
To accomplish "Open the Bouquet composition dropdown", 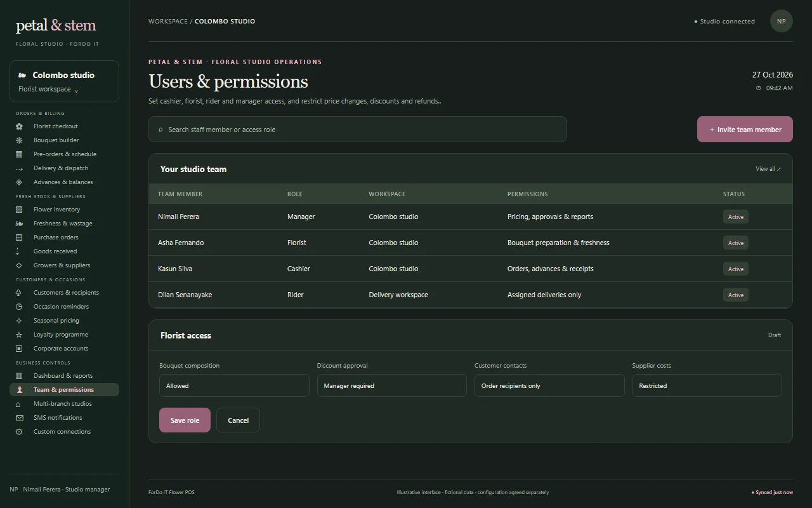I will pos(234,385).
